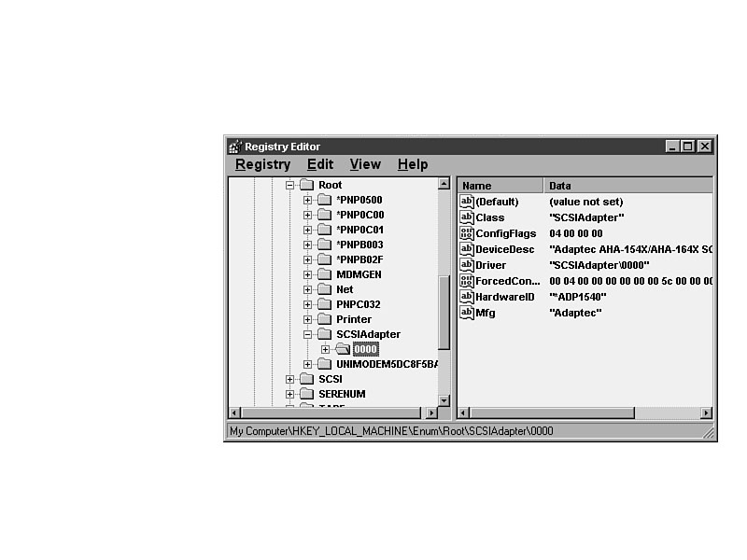Click the ConfigFlags binary value icon
Viewport: 747px width, 560px height.
467,233
